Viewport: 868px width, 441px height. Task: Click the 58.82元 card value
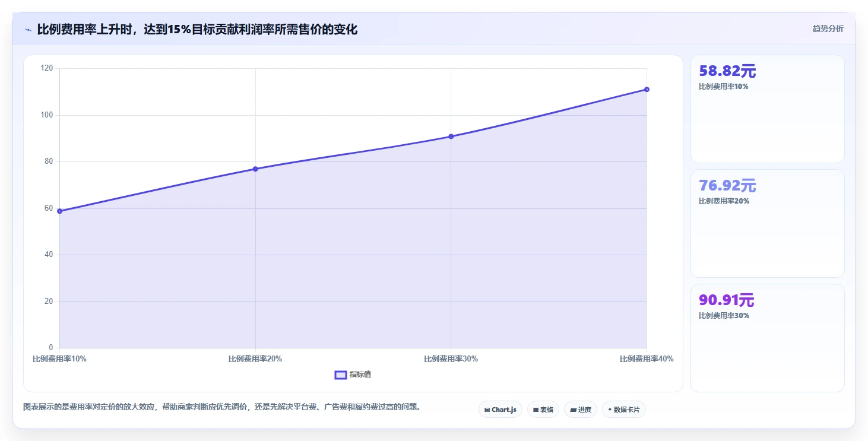pos(727,71)
